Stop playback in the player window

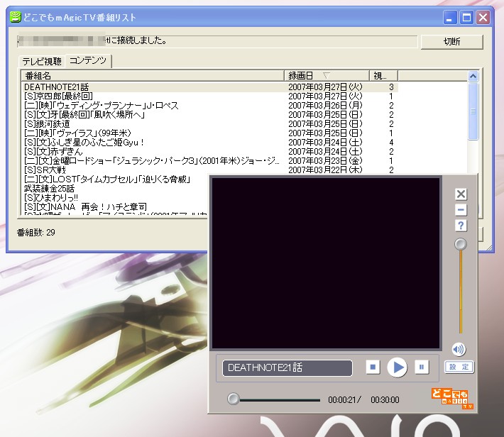coord(373,367)
